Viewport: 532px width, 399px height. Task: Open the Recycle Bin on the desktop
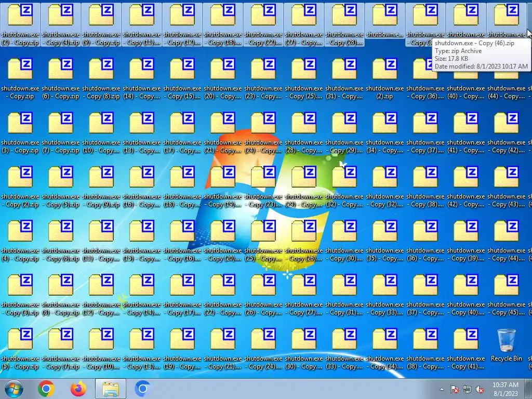pos(506,345)
